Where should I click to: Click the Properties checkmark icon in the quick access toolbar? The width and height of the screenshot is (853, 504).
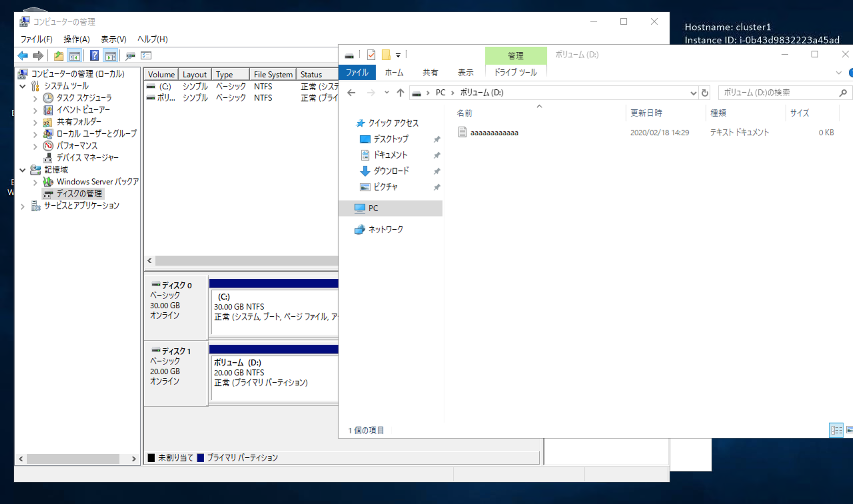[371, 55]
